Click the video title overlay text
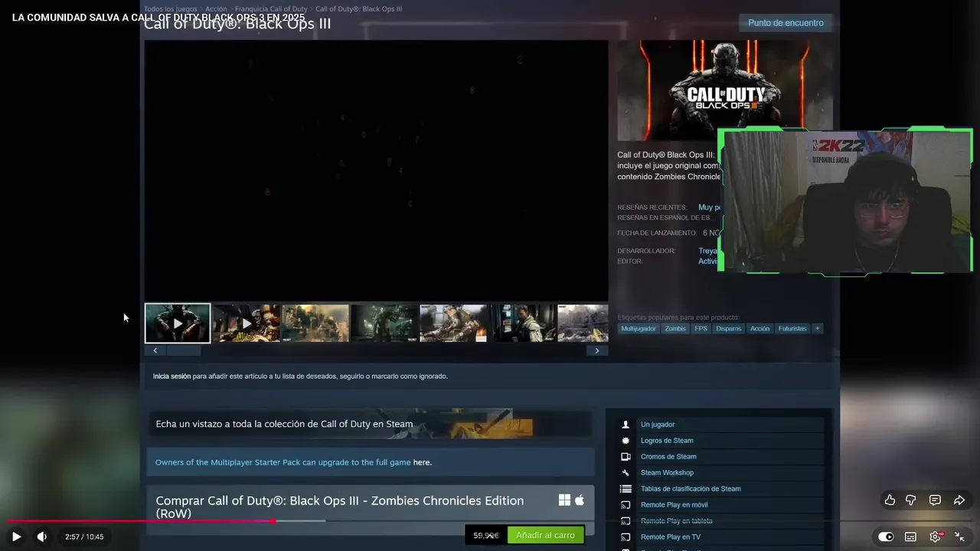The width and height of the screenshot is (980, 551). coord(158,18)
